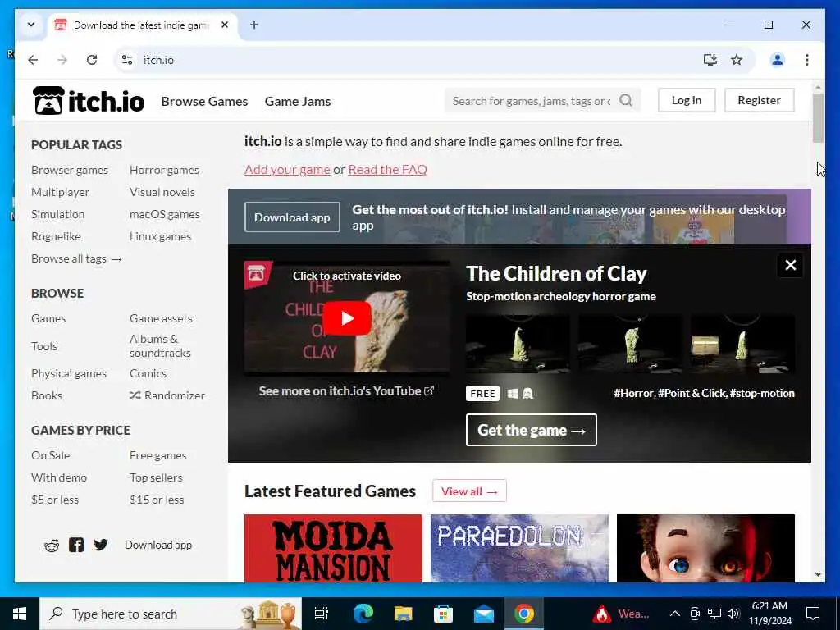Open the tab search dropdown arrow
840x630 pixels.
[x=31, y=25]
